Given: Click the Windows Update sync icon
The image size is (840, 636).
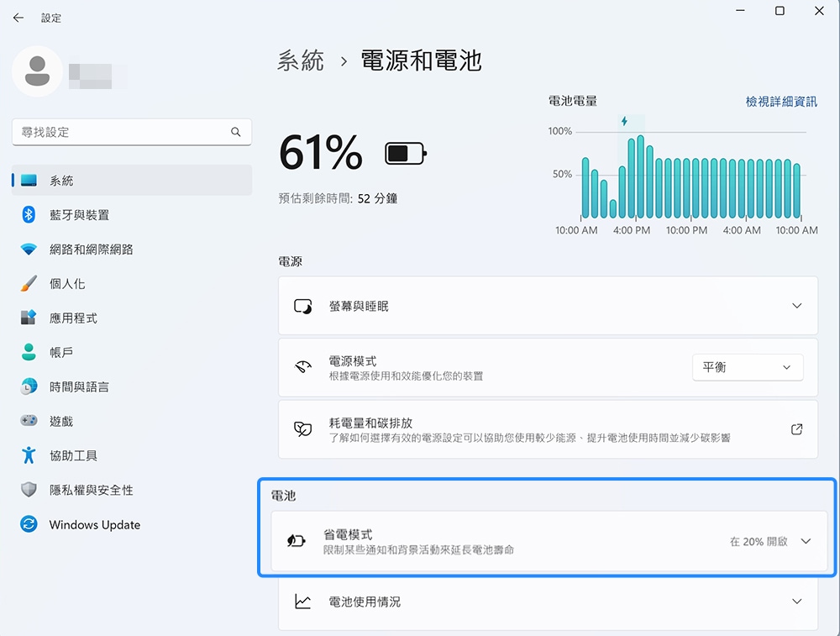Looking at the screenshot, I should [x=29, y=524].
